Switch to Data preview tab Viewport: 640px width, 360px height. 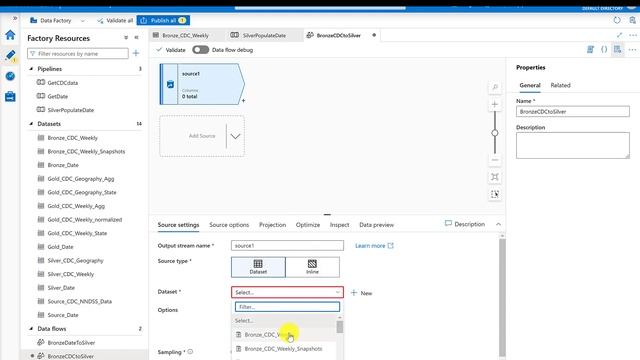[x=376, y=225]
